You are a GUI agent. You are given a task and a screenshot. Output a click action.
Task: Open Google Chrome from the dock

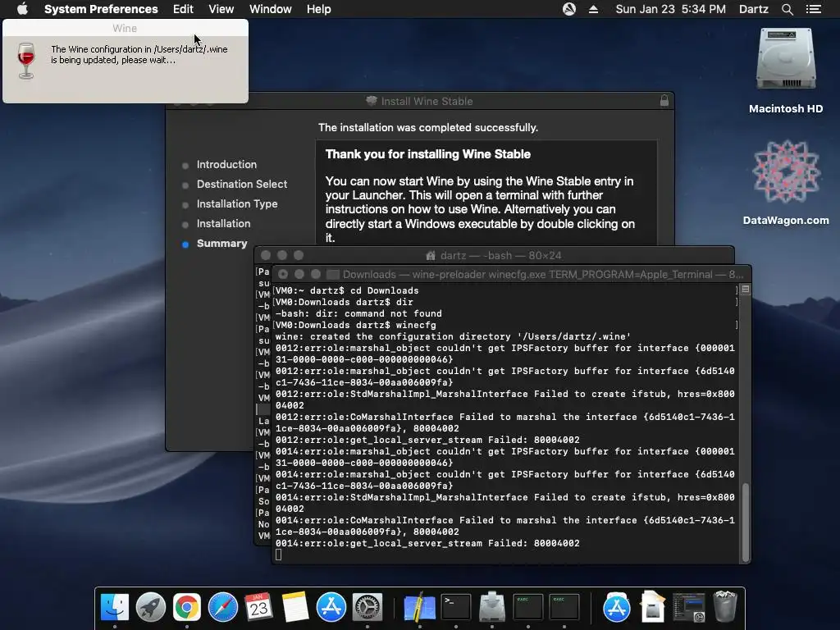186,607
